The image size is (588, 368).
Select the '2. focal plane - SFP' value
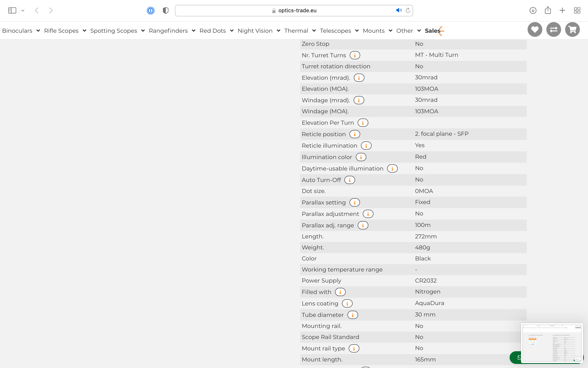tap(441, 134)
